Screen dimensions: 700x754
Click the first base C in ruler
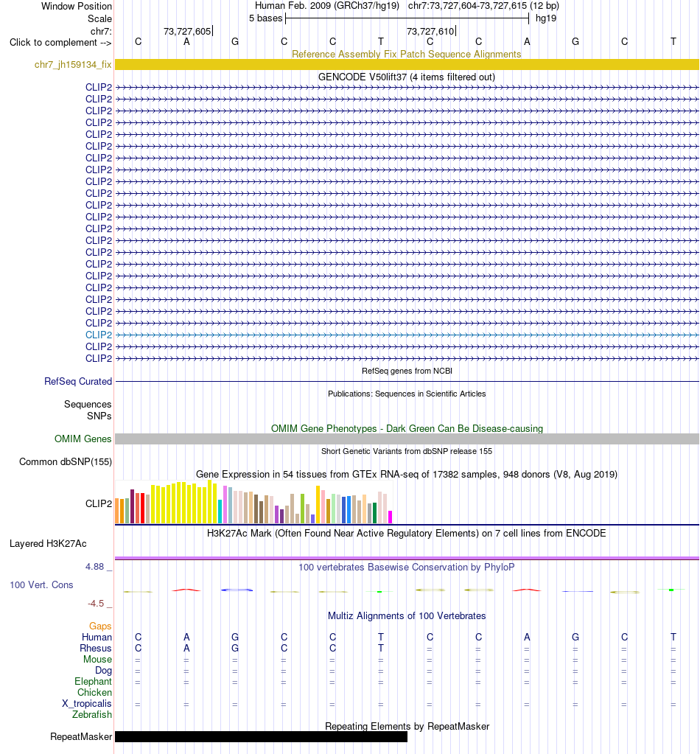pyautogui.click(x=138, y=42)
